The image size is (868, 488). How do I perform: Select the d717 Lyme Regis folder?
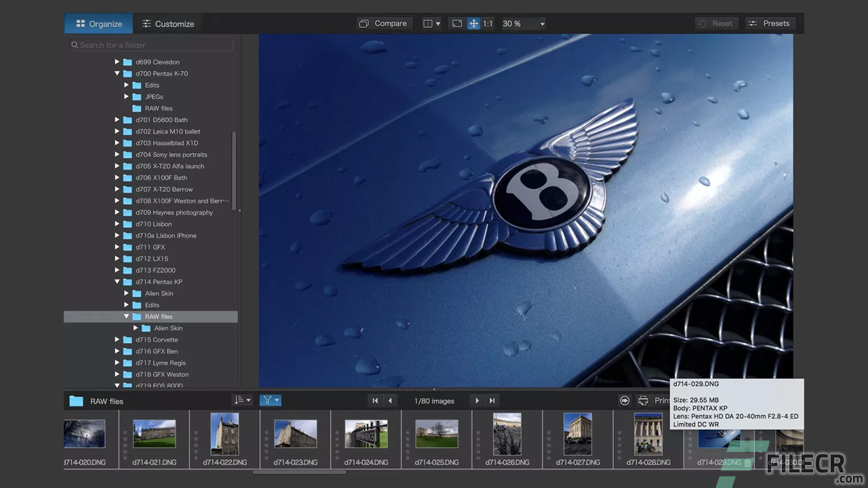tap(160, 363)
